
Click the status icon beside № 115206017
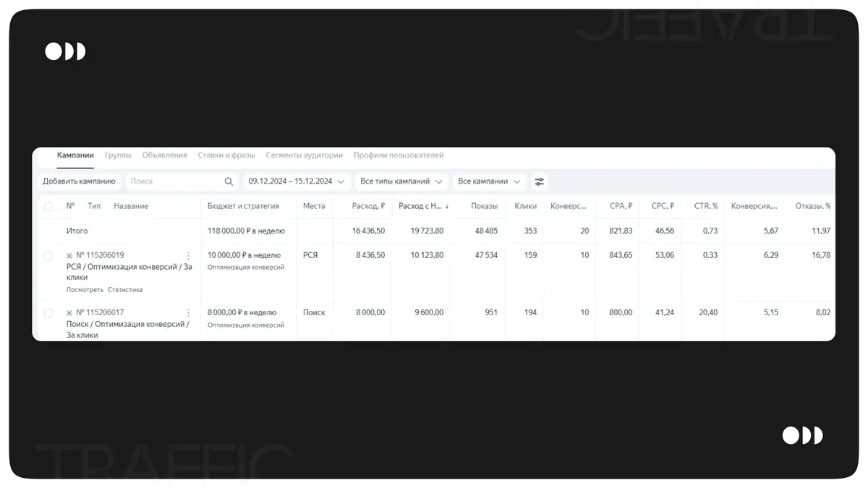[69, 313]
